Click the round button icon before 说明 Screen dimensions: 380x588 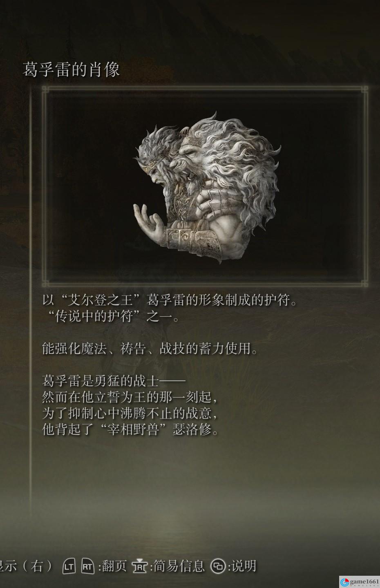tap(219, 566)
